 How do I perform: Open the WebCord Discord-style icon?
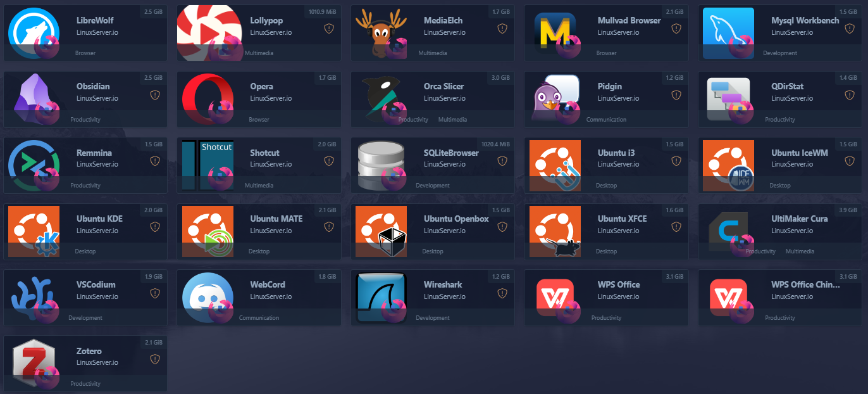[208, 298]
